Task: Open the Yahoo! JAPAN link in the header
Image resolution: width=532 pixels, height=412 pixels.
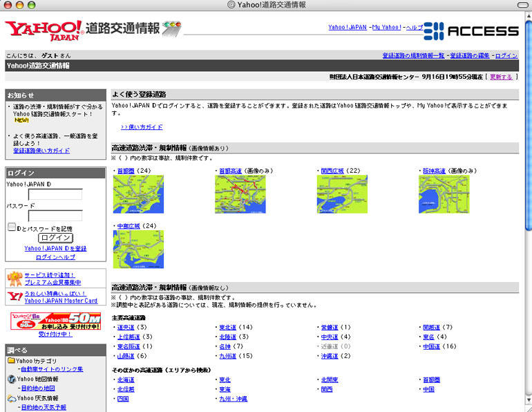Action: click(348, 27)
